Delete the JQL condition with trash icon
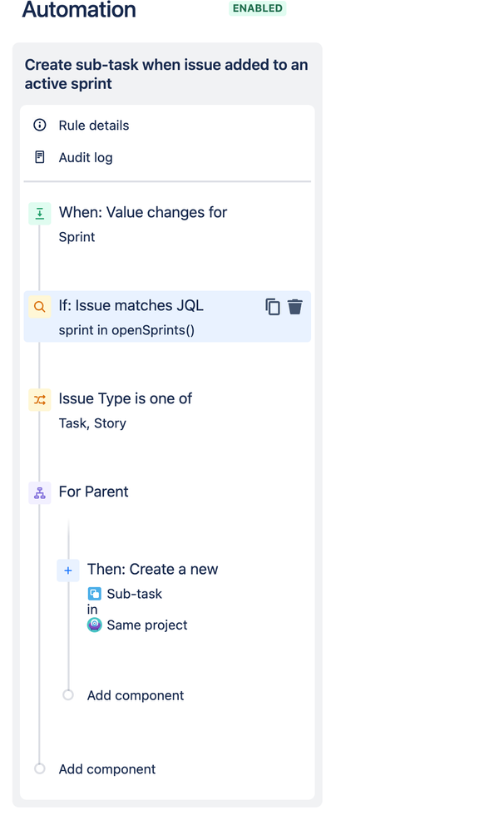 tap(295, 307)
